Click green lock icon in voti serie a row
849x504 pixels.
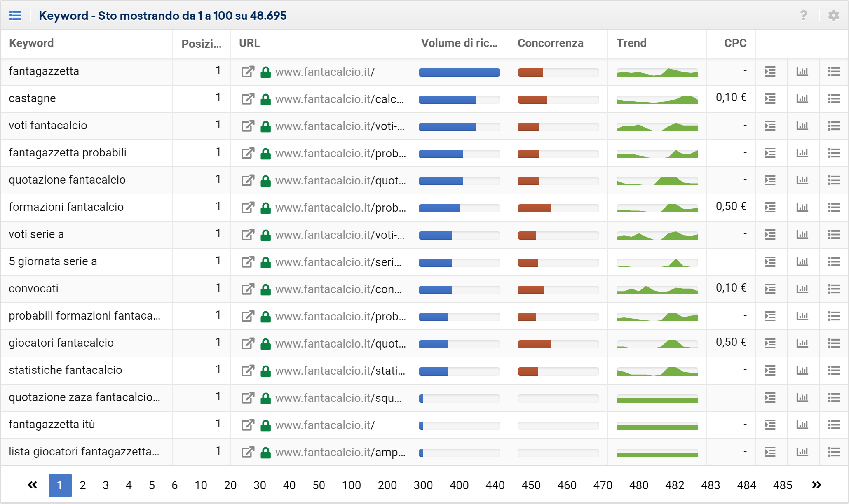tap(266, 235)
